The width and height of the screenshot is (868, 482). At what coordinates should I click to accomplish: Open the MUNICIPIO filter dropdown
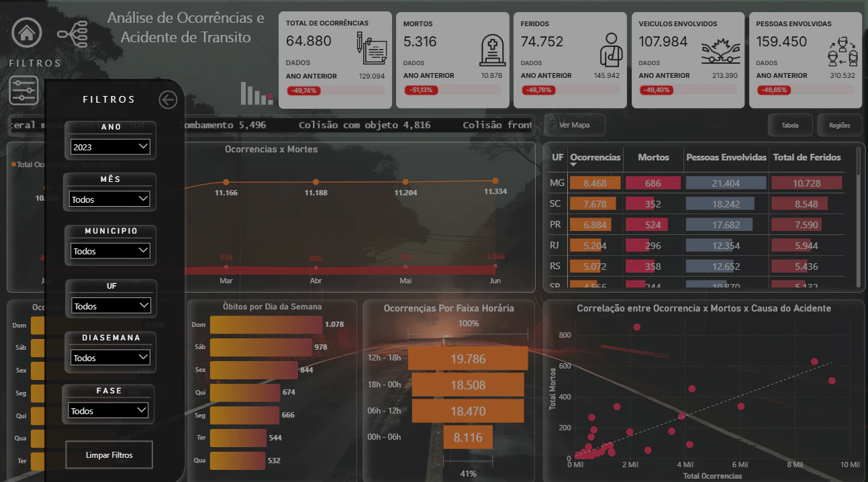point(111,251)
